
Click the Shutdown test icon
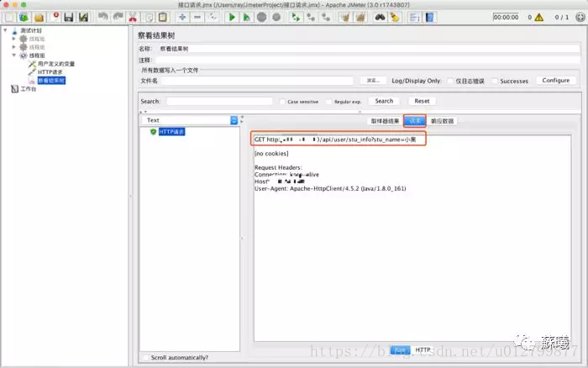pyautogui.click(x=276, y=18)
